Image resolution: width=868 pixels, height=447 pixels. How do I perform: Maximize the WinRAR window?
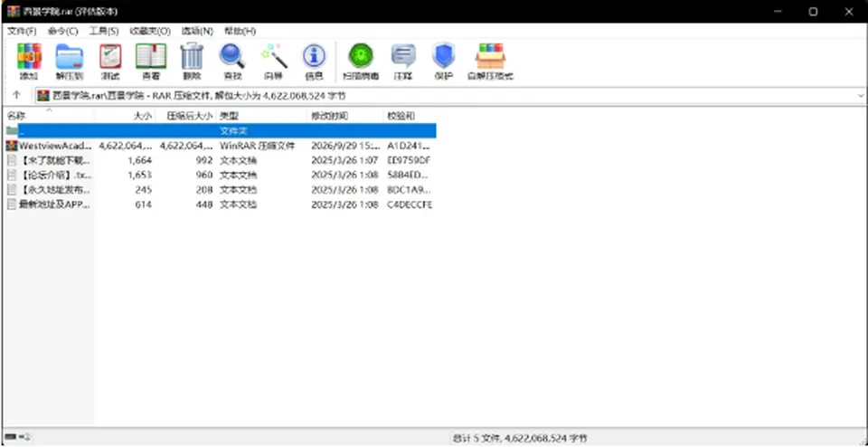(x=813, y=12)
